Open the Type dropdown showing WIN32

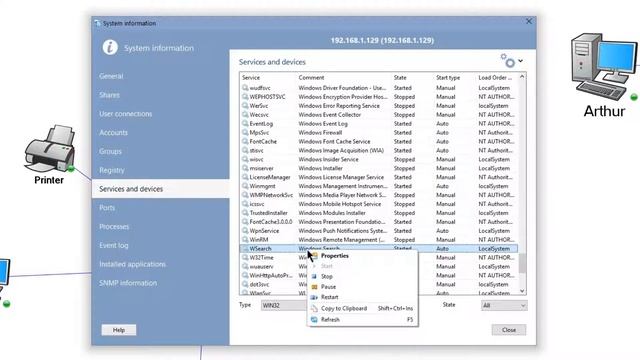[x=284, y=305]
